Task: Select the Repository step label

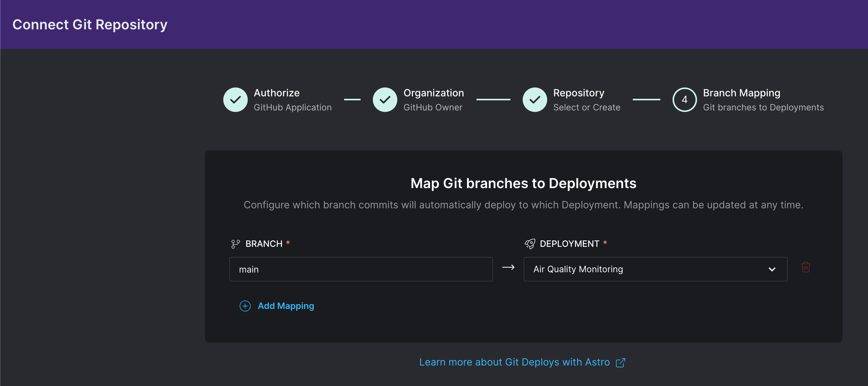Action: coord(578,93)
